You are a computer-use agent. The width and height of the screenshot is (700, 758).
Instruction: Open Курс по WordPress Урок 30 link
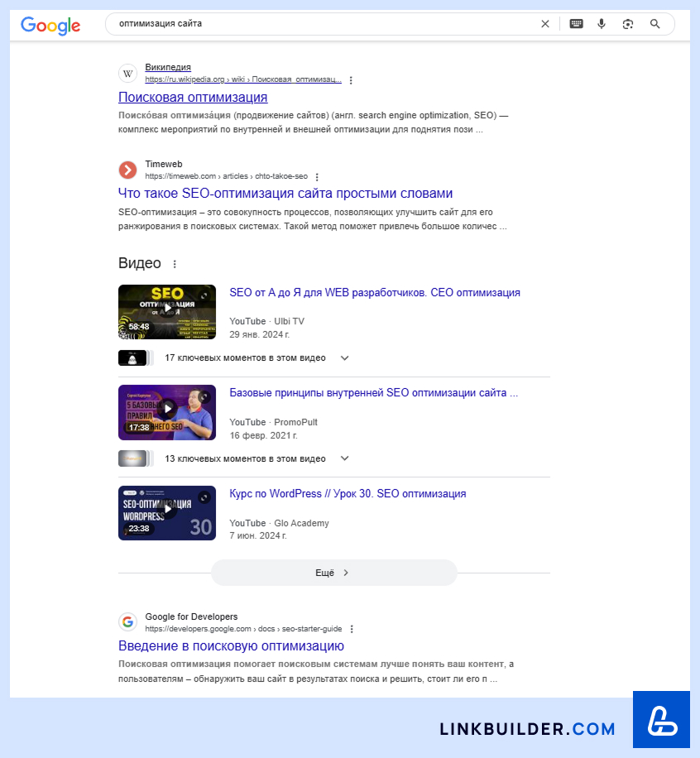(x=348, y=493)
